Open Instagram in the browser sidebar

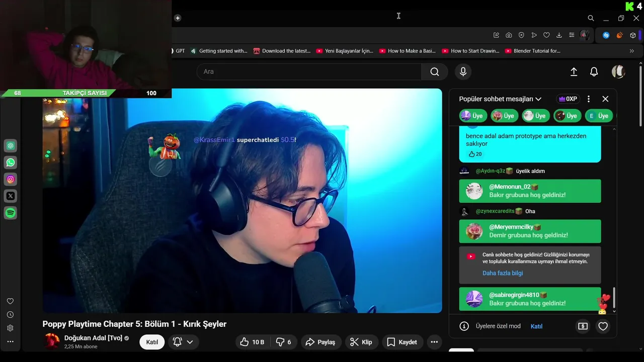click(11, 179)
